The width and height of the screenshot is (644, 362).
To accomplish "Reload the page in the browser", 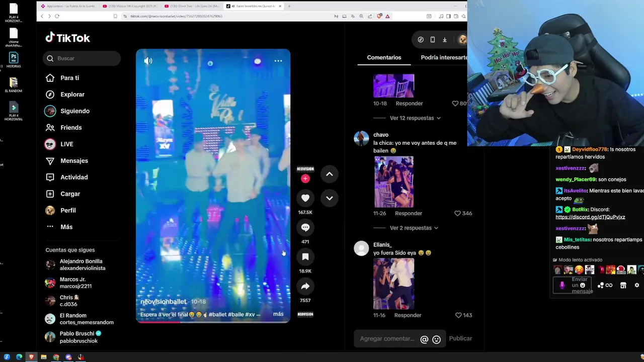I will tap(57, 16).
